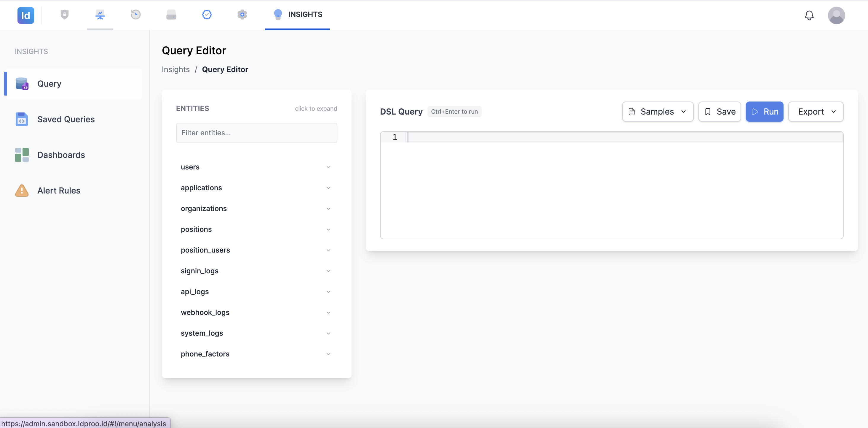Open the Samples dropdown
This screenshot has width=868, height=428.
658,112
